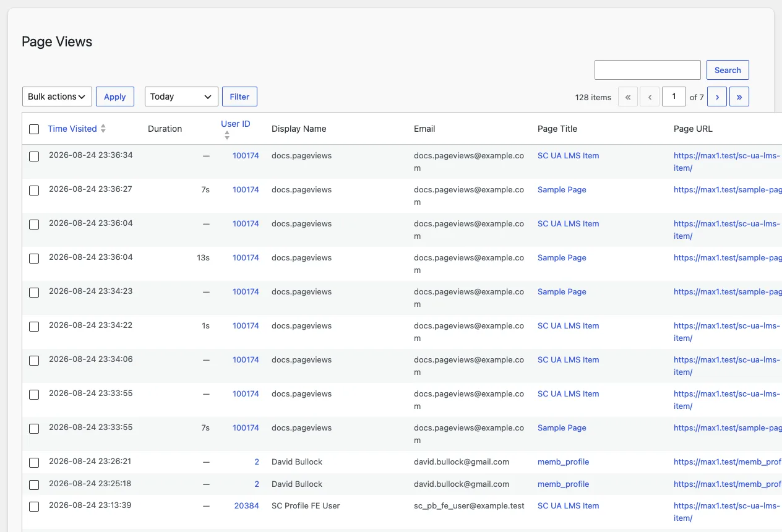The image size is (782, 532).
Task: Click the 128 items count
Action: [x=593, y=97]
